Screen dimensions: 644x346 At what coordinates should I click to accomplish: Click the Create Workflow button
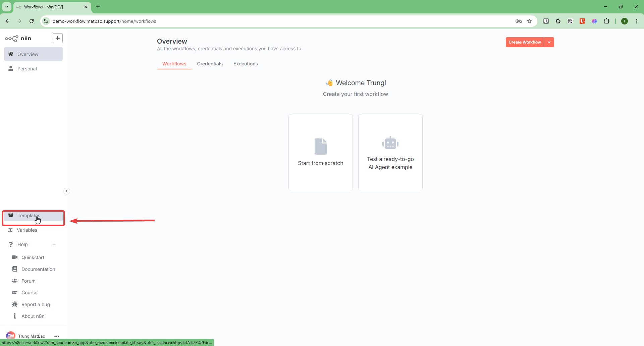click(x=525, y=42)
